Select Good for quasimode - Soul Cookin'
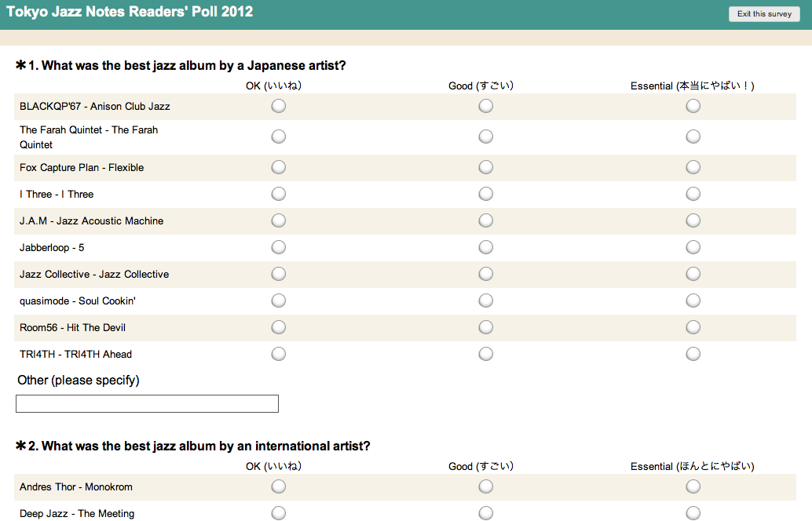The width and height of the screenshot is (812, 521). point(486,301)
